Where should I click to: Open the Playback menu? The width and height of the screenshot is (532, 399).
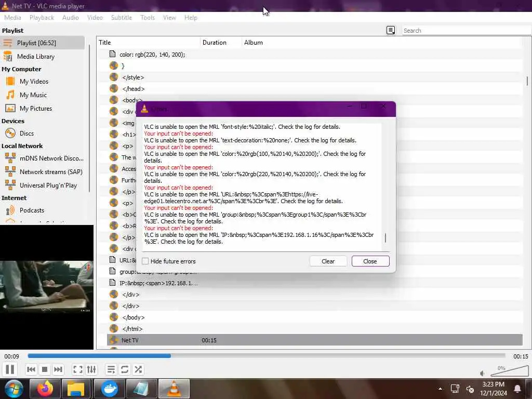pos(42,18)
